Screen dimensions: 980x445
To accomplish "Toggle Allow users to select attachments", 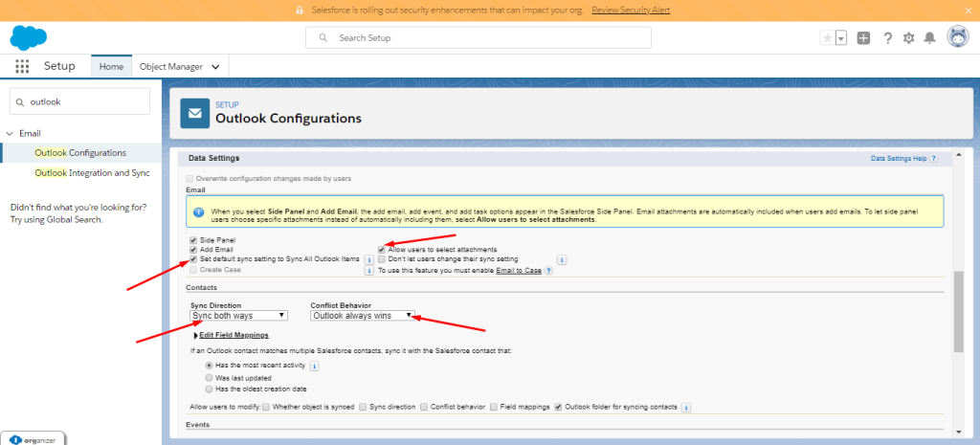I will tap(381, 249).
